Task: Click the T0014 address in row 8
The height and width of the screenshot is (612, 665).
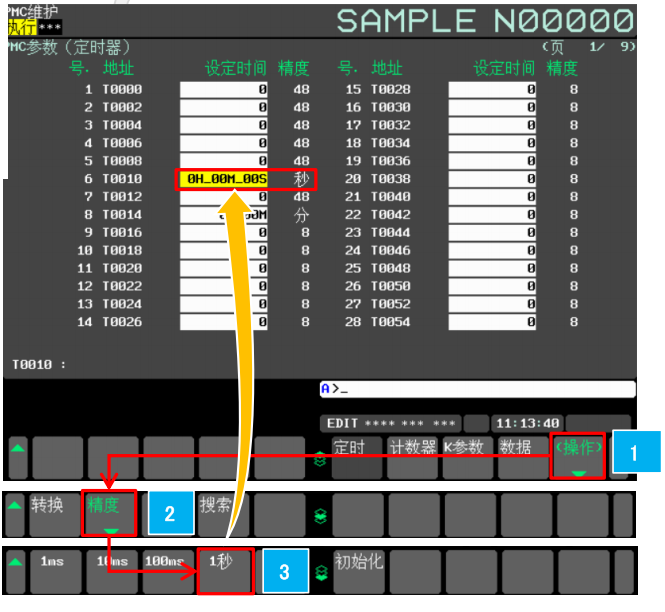Action: pos(122,215)
